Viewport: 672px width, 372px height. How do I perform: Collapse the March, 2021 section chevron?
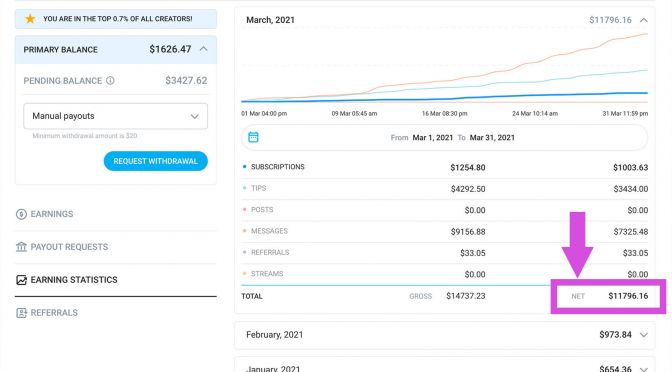coord(644,20)
